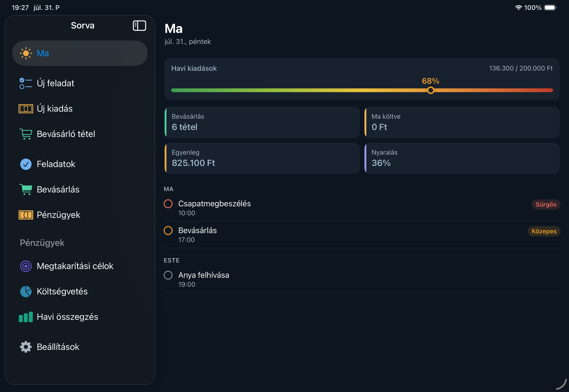Open Megtakarítási célok
569x392 pixels.
click(80, 266)
